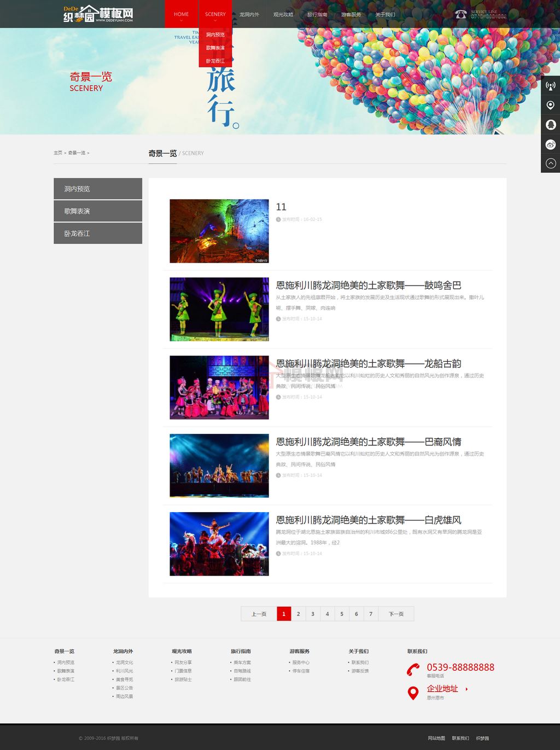Select 歌舞表演 in the left sidebar
560x750 pixels.
tap(97, 211)
